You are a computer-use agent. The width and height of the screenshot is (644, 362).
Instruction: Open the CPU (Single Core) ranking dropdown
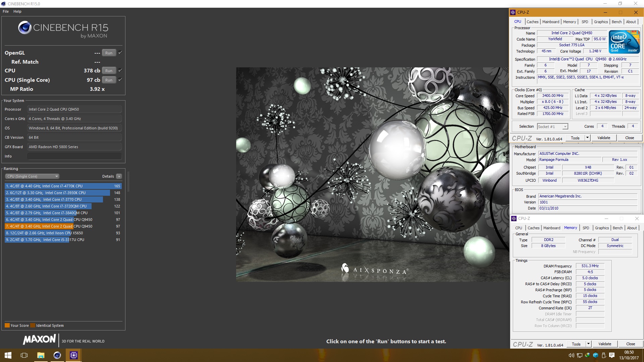(32, 176)
